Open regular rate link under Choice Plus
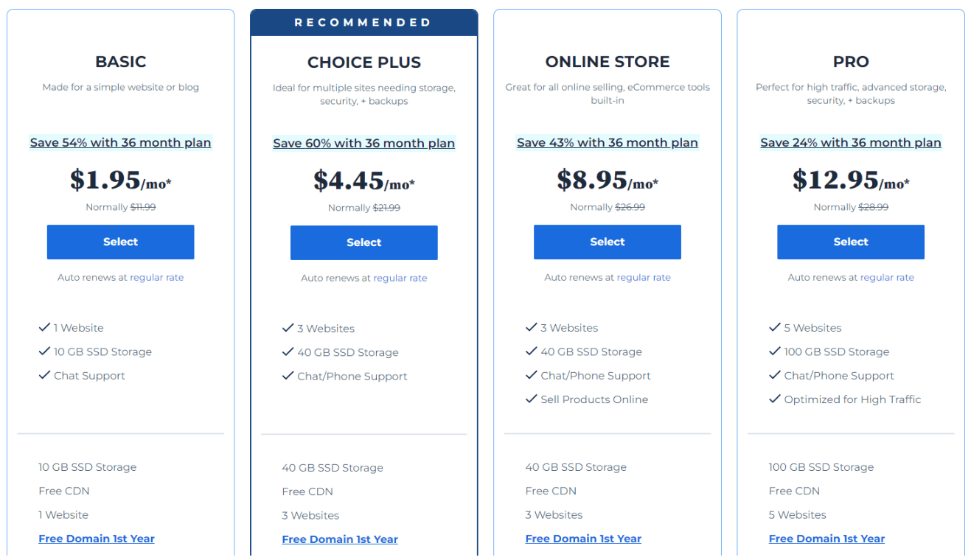This screenshot has height=560, width=971. (400, 279)
